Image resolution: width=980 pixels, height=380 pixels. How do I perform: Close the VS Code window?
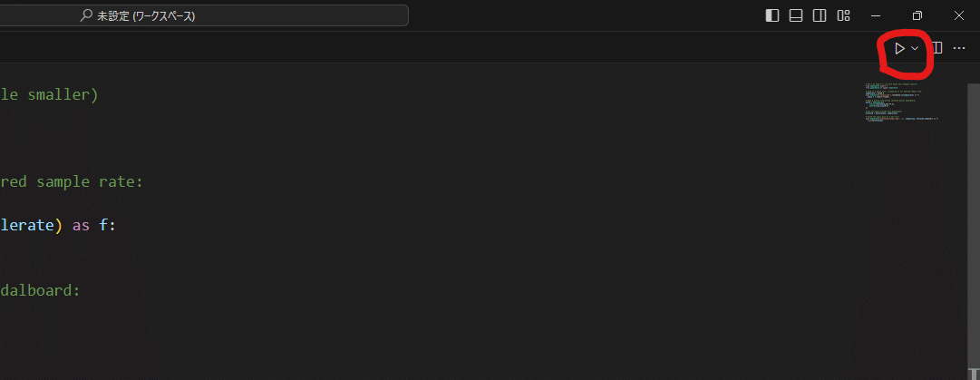[959, 15]
